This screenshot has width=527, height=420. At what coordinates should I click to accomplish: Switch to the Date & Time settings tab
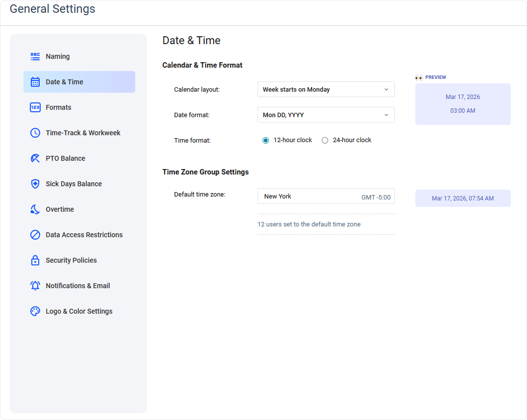79,82
